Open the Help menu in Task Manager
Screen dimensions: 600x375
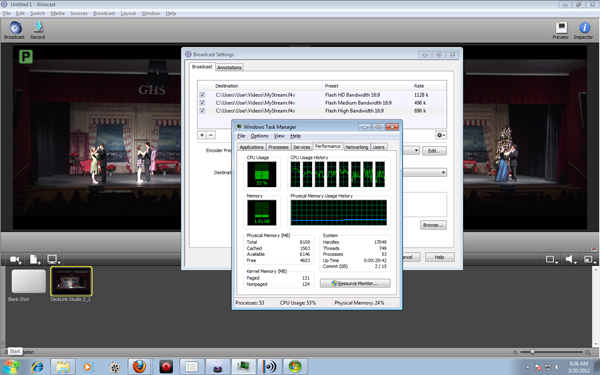click(295, 136)
